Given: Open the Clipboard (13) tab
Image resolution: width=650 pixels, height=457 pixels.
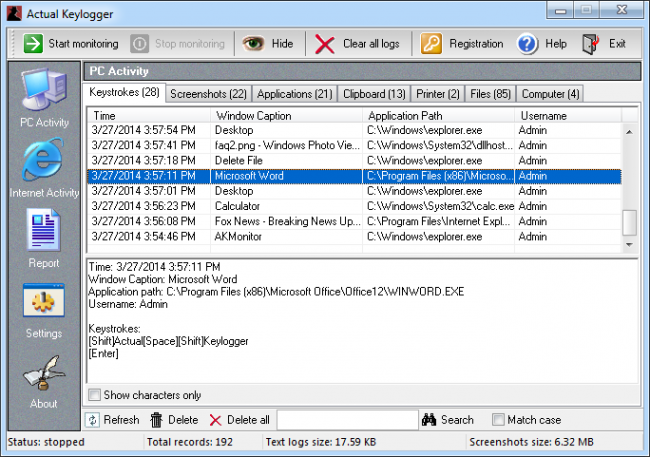Looking at the screenshot, I should (374, 94).
